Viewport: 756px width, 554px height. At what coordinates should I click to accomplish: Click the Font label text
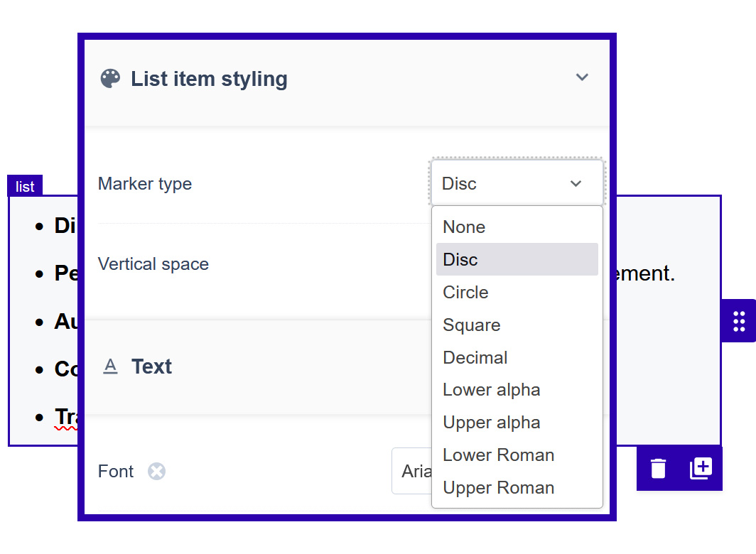(x=116, y=471)
